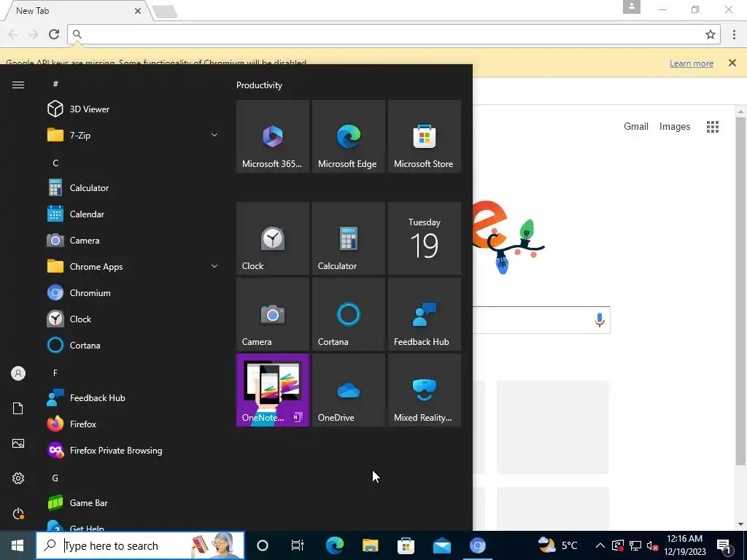The image size is (747, 560).
Task: Open Microsoft Edge from the taskbar
Action: (x=334, y=545)
